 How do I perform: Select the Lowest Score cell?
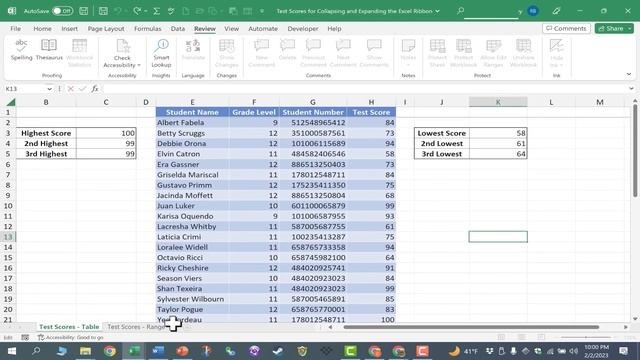coord(441,133)
